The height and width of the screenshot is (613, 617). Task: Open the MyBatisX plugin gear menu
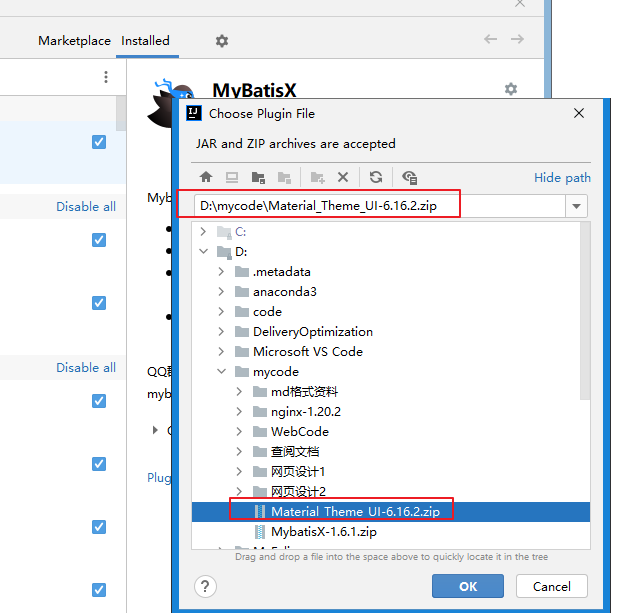click(x=511, y=89)
